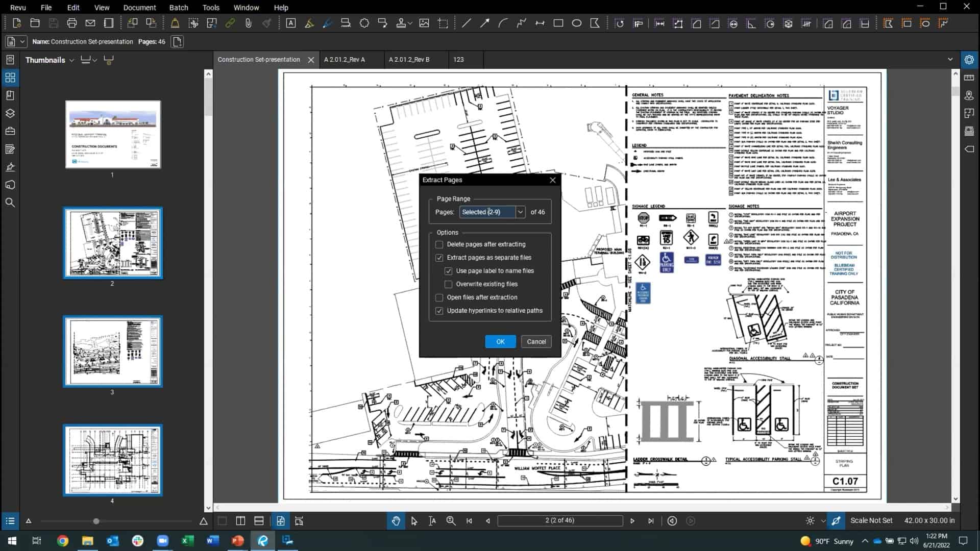The image size is (980, 551).
Task: Open the file folder icon in the toolbar
Action: 35,23
